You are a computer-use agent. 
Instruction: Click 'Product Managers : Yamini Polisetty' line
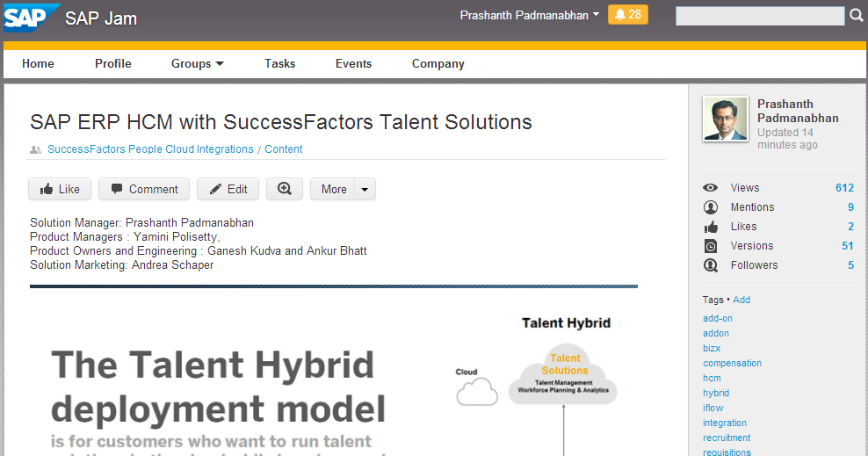tap(125, 236)
